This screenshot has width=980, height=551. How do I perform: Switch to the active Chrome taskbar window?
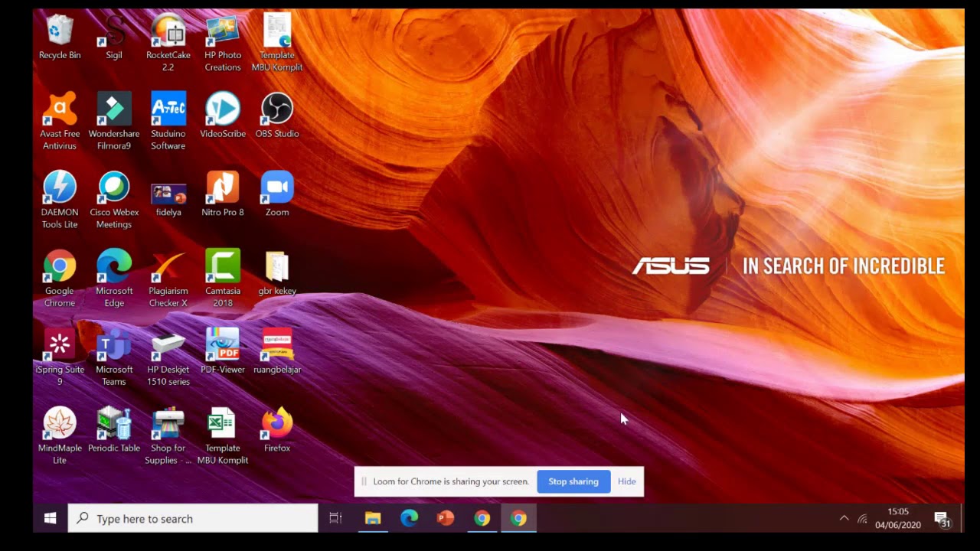coord(519,519)
